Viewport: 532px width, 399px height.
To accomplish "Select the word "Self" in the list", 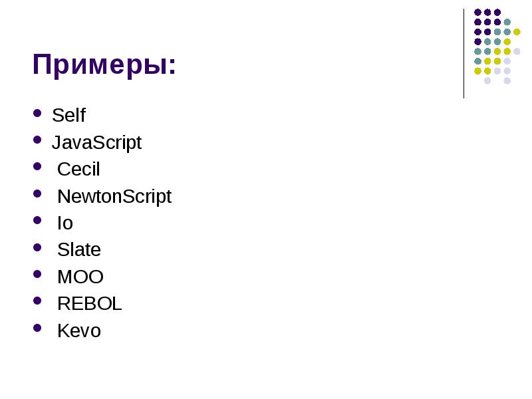I will 68,116.
